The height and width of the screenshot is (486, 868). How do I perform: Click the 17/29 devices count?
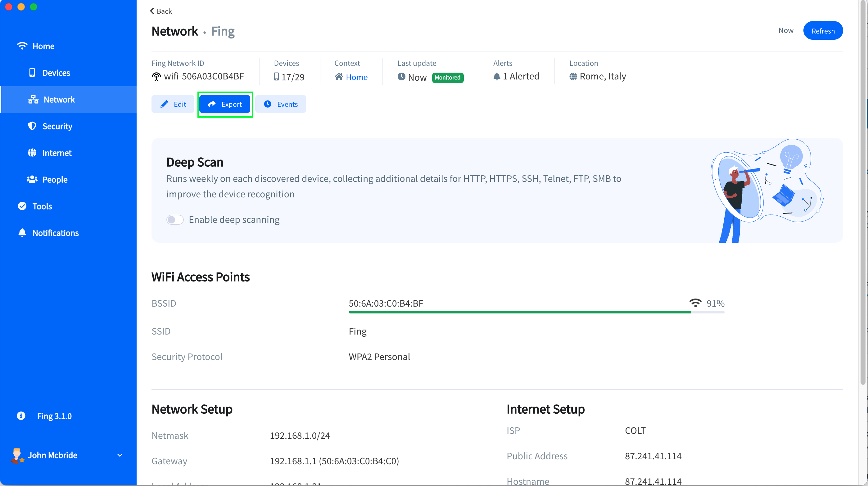point(293,77)
